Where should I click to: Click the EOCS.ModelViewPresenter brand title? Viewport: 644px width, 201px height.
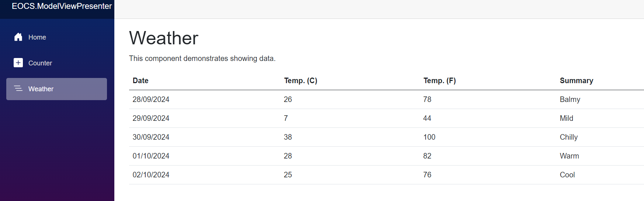(x=62, y=6)
